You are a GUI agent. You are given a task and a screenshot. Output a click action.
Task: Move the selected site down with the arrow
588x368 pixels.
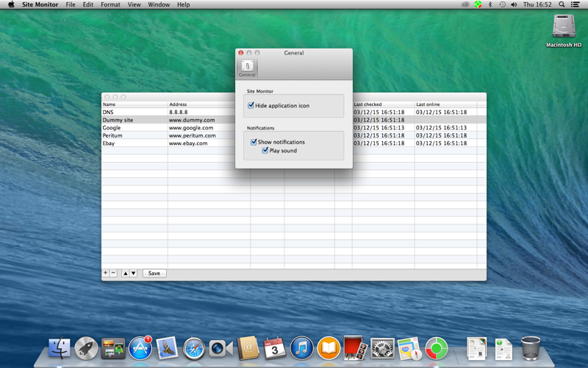tap(134, 273)
